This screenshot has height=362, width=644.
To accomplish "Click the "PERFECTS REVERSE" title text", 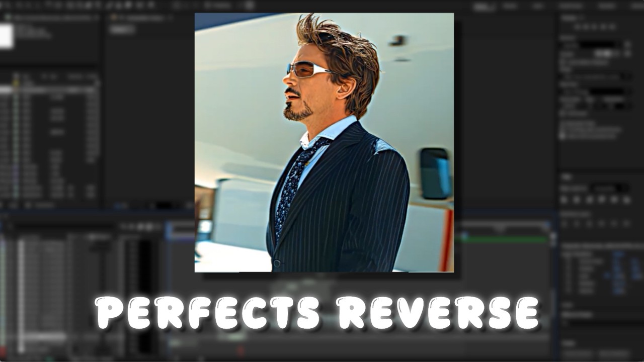I will coord(317,313).
